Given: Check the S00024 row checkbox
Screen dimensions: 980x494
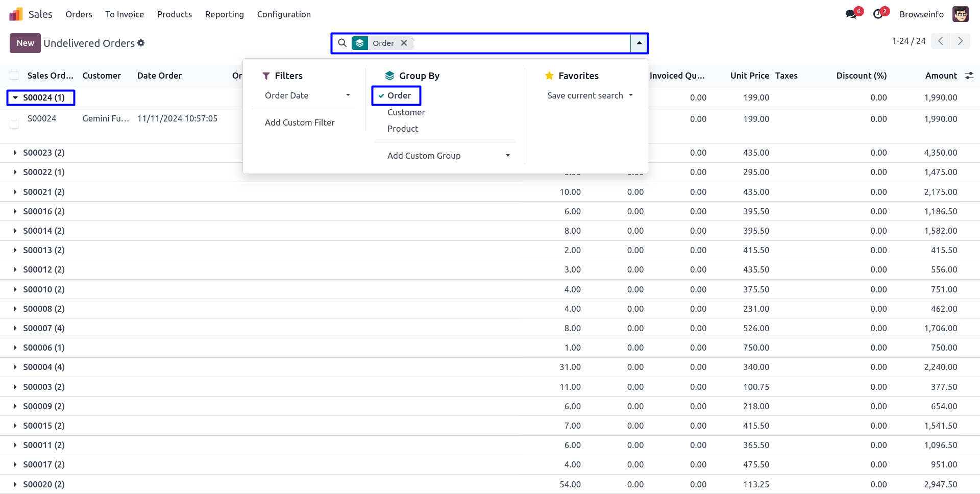Looking at the screenshot, I should 14,124.
